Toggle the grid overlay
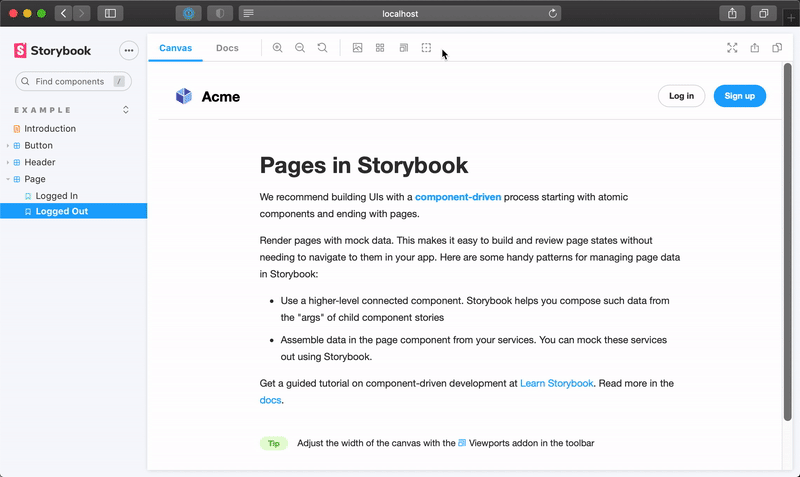The height and width of the screenshot is (477, 800). click(x=380, y=48)
